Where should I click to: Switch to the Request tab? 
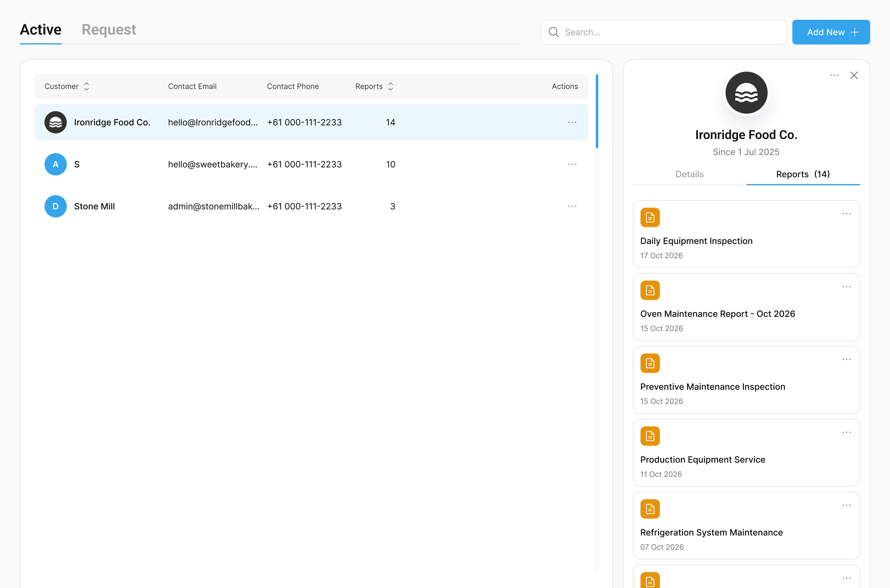[x=109, y=30]
